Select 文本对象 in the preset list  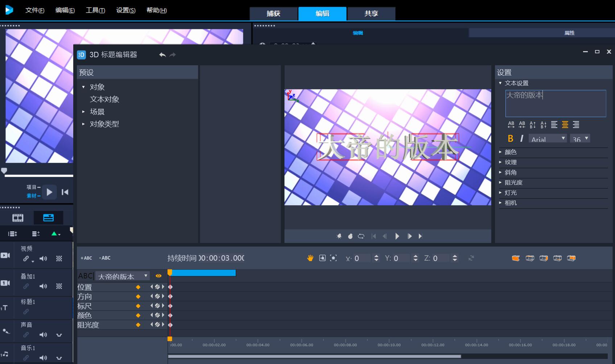click(104, 99)
